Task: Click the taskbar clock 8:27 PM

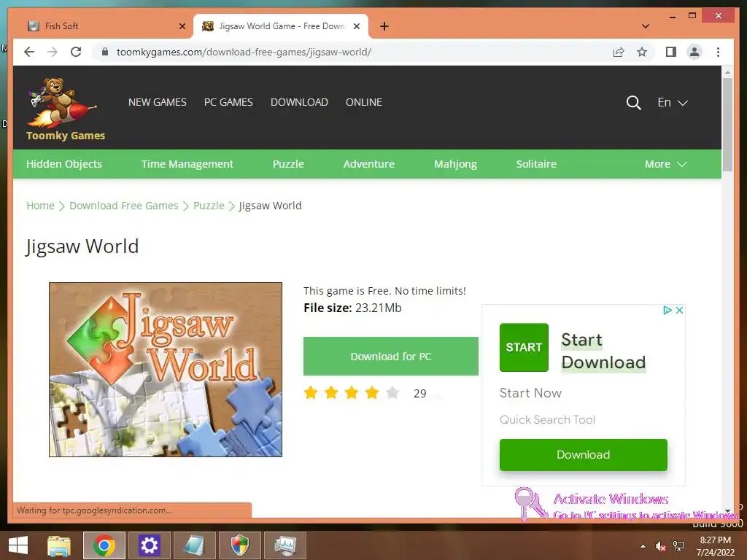Action: (x=715, y=540)
